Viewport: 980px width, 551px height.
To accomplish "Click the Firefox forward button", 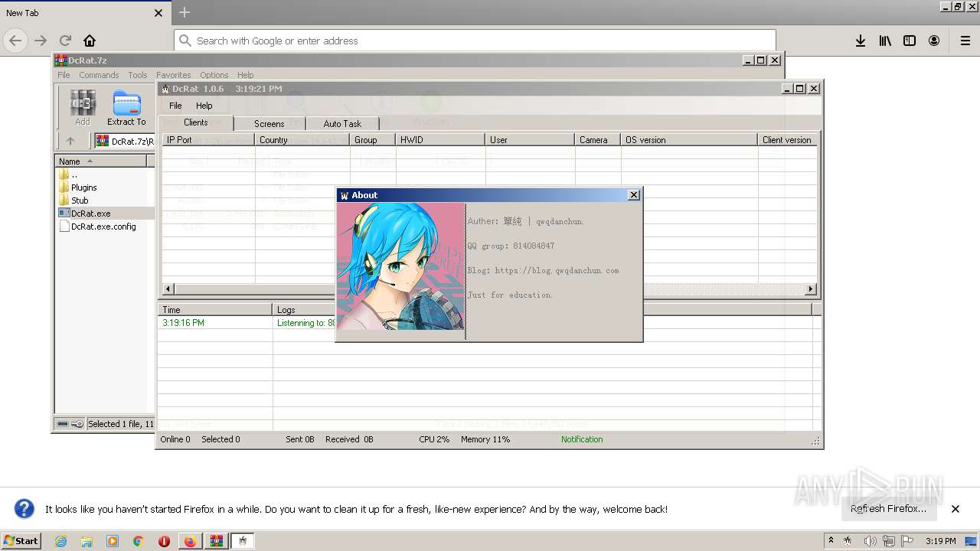I will (41, 41).
